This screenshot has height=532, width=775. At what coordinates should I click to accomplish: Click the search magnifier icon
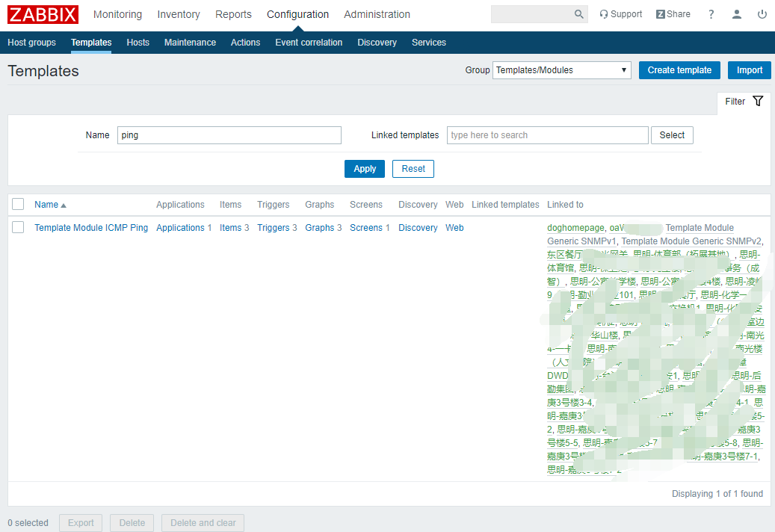(578, 14)
